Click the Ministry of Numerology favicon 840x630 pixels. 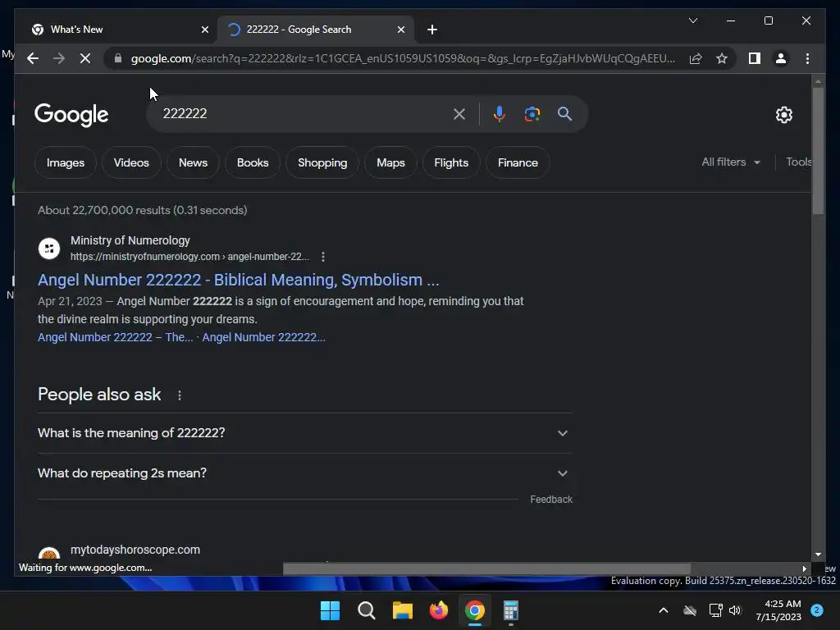click(49, 249)
